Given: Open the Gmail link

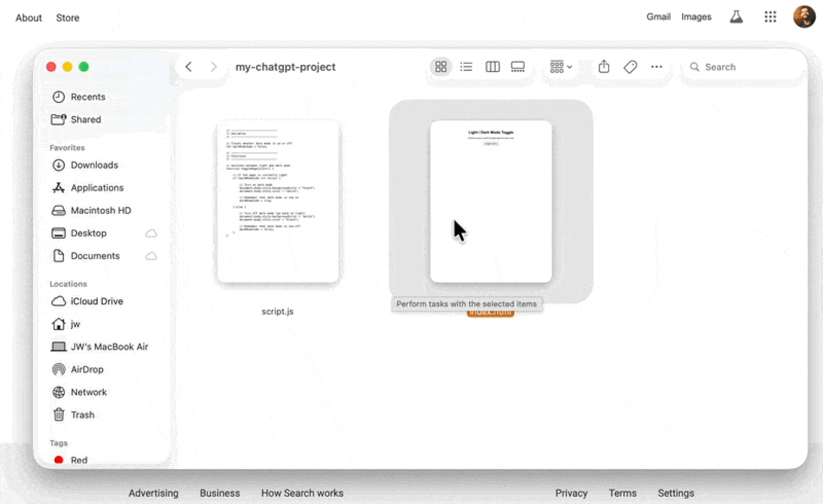Looking at the screenshot, I should tap(658, 17).
